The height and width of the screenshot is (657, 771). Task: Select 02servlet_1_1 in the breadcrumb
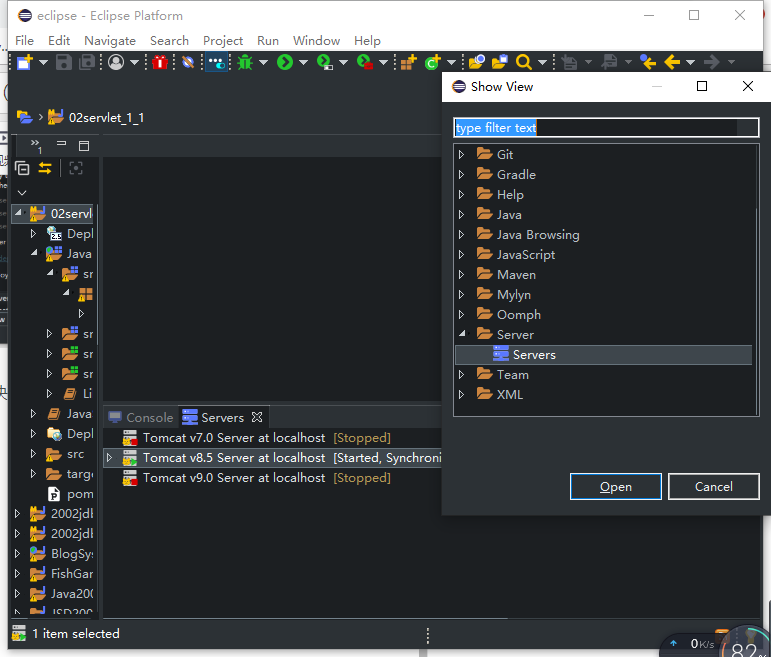[x=106, y=118]
